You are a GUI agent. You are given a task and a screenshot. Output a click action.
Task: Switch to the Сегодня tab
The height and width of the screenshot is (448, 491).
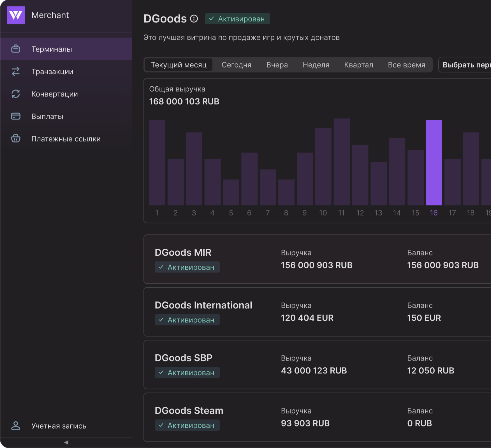point(236,65)
